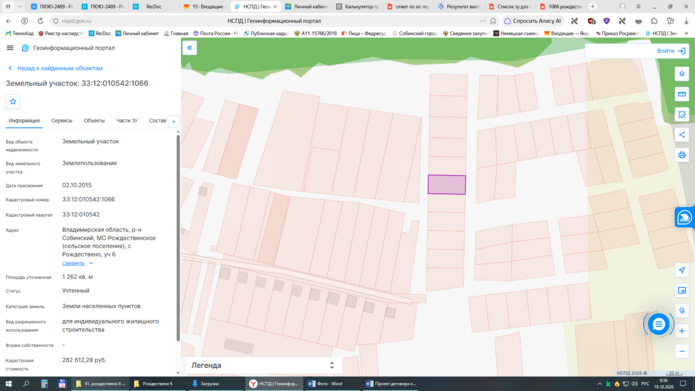
Task: Open the measure ruler tool on map
Action: [682, 94]
